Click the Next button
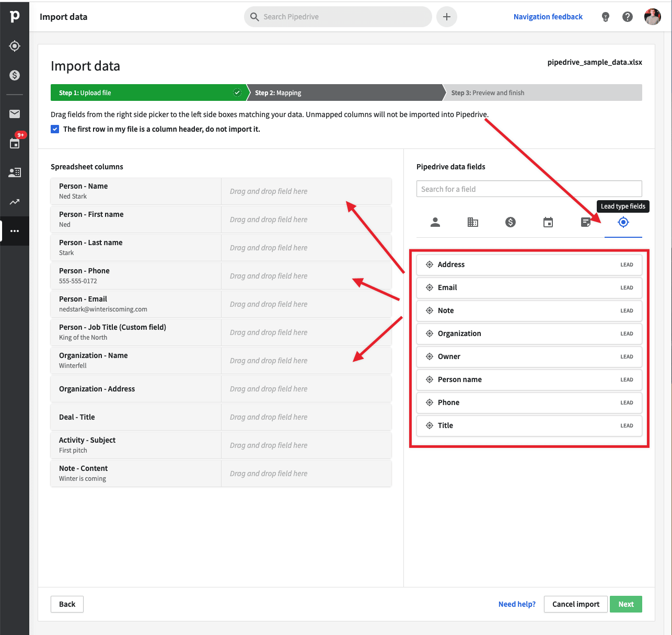 [626, 604]
